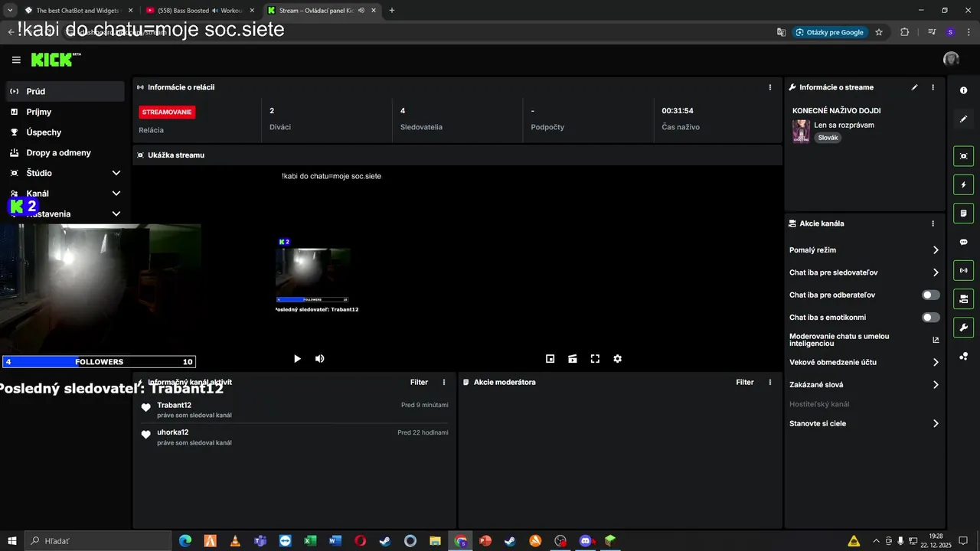Expand the Kanál sidebar section
The height and width of the screenshot is (551, 980).
click(116, 194)
